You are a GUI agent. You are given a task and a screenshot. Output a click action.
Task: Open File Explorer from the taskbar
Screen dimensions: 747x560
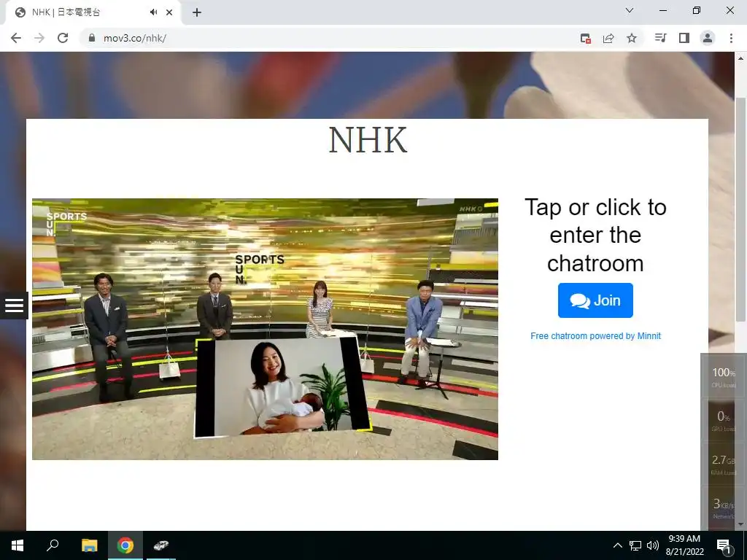tap(89, 545)
